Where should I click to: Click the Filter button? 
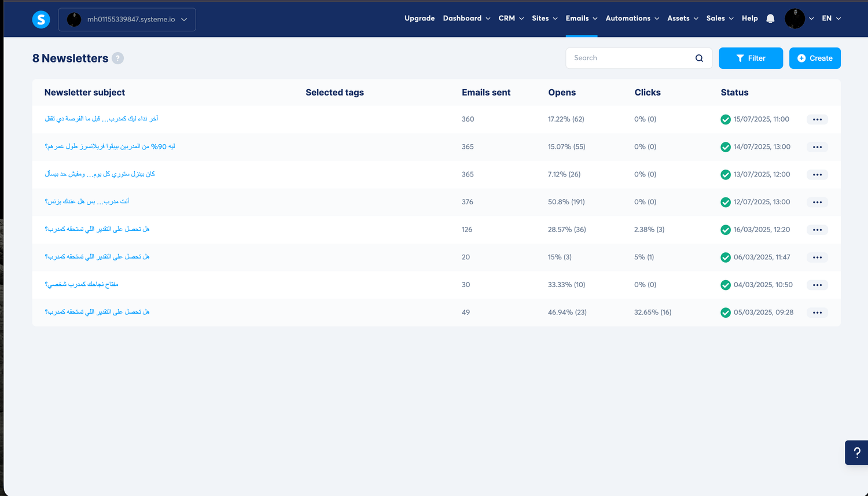coord(751,58)
